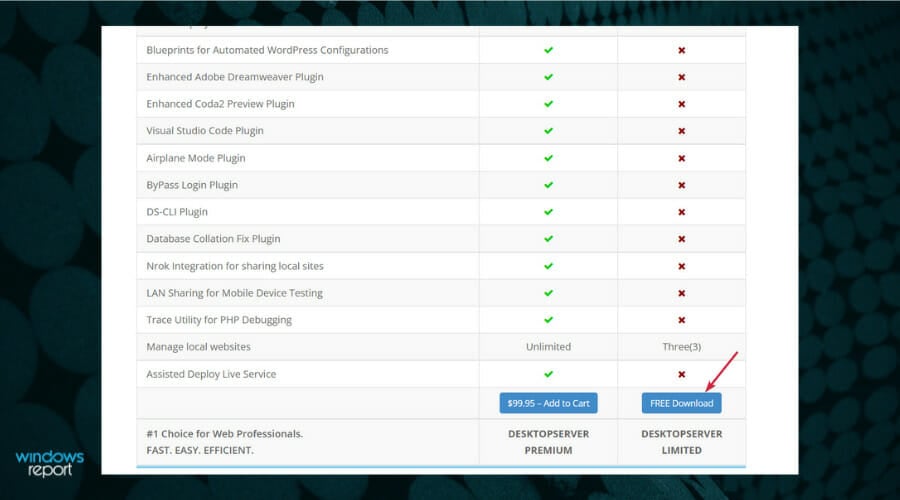Click the green checkmark for Dreamweaver Plugin
The height and width of the screenshot is (500, 900).
click(549, 77)
